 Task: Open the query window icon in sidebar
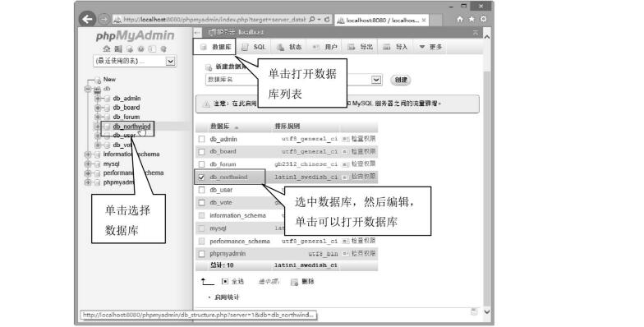pyautogui.click(x=130, y=49)
